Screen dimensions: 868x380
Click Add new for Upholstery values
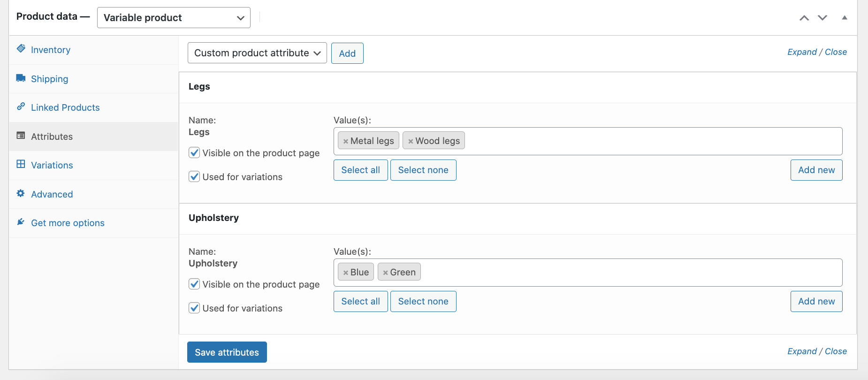(x=816, y=301)
